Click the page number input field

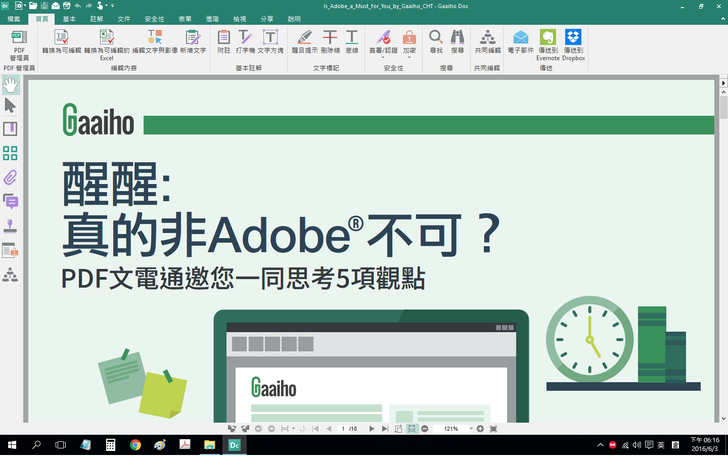(x=343, y=429)
